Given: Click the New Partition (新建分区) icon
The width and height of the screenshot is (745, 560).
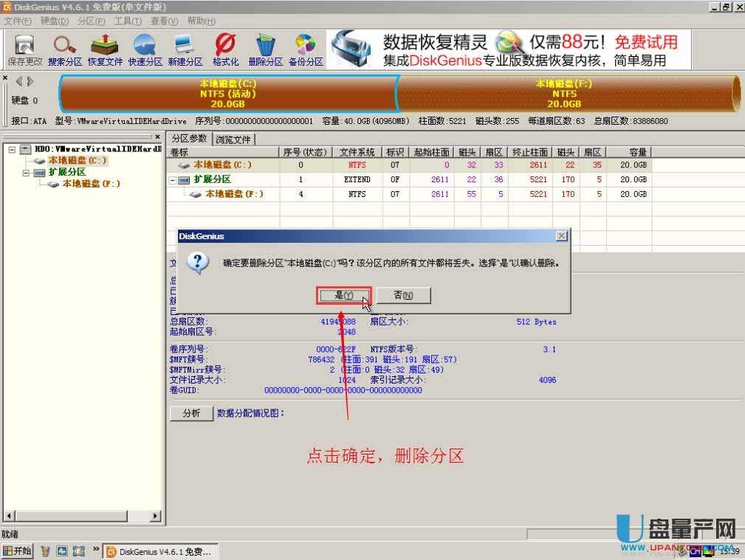Looking at the screenshot, I should click(185, 49).
